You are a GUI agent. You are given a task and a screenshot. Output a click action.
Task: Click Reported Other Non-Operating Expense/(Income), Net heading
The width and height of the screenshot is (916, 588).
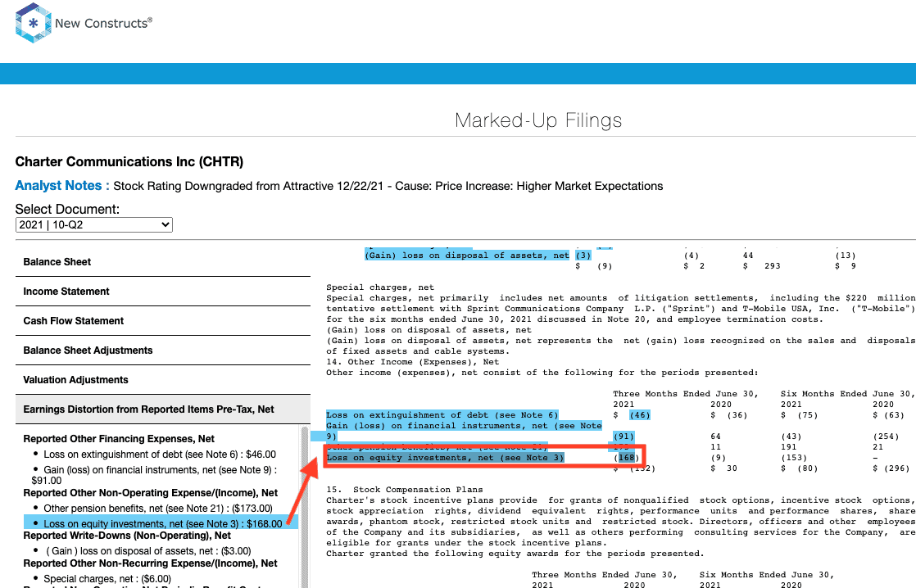150,493
